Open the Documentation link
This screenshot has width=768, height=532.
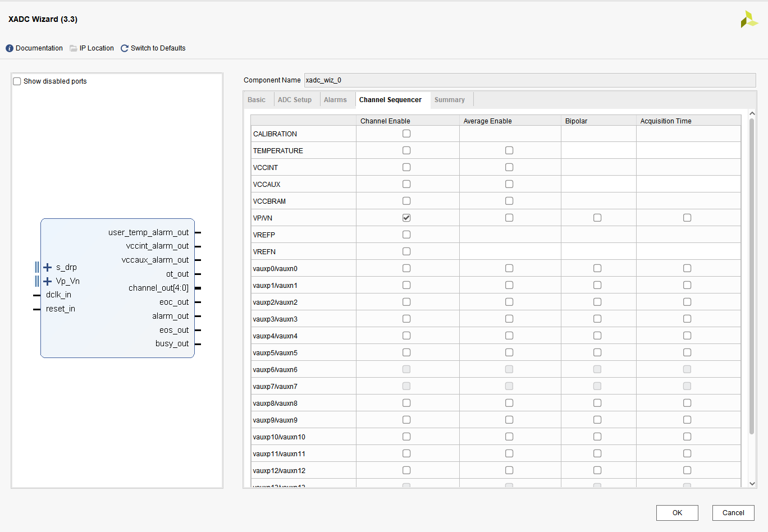point(39,48)
